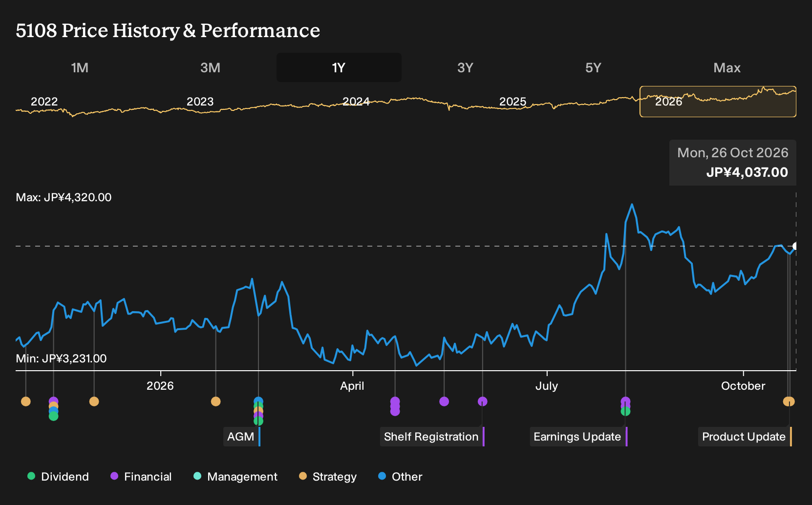Viewport: 812px width, 505px height.
Task: Select the 1Y time range tab
Action: (339, 67)
